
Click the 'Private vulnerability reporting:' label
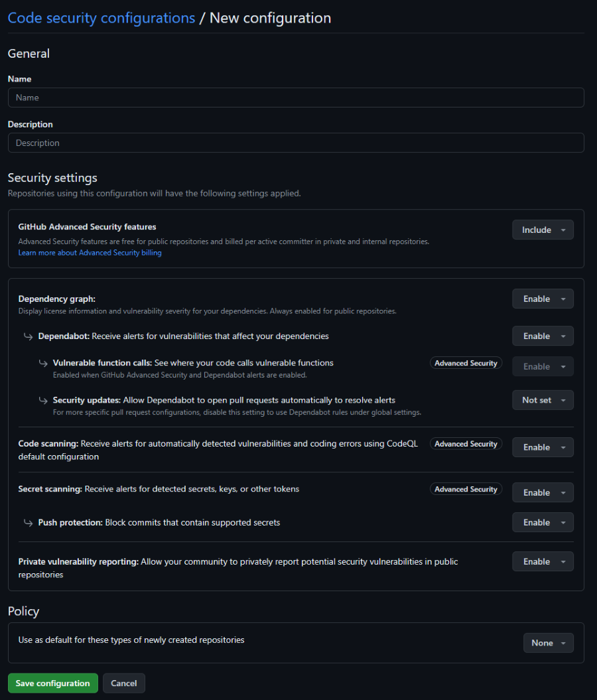[78, 561]
